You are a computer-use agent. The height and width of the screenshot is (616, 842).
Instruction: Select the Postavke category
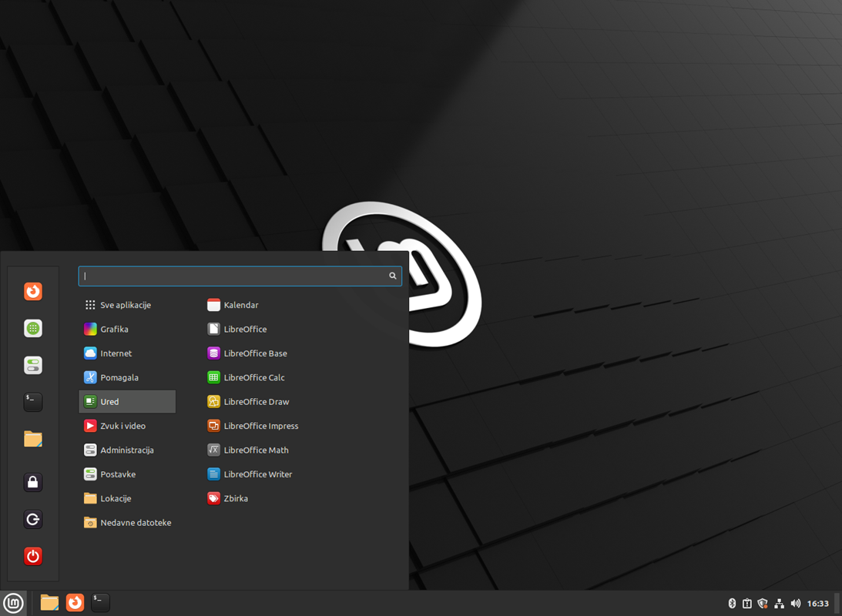tap(127, 474)
